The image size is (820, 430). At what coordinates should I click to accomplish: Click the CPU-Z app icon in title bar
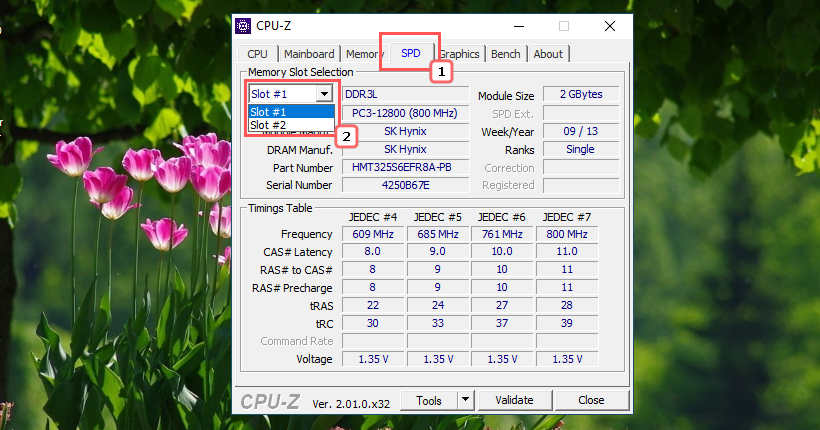243,26
